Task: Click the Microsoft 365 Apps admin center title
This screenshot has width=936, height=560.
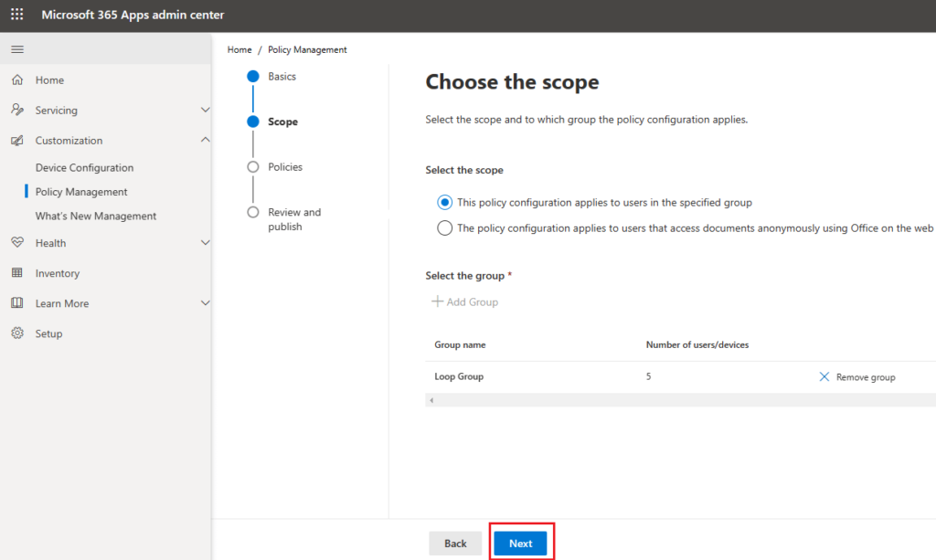Action: click(x=133, y=15)
